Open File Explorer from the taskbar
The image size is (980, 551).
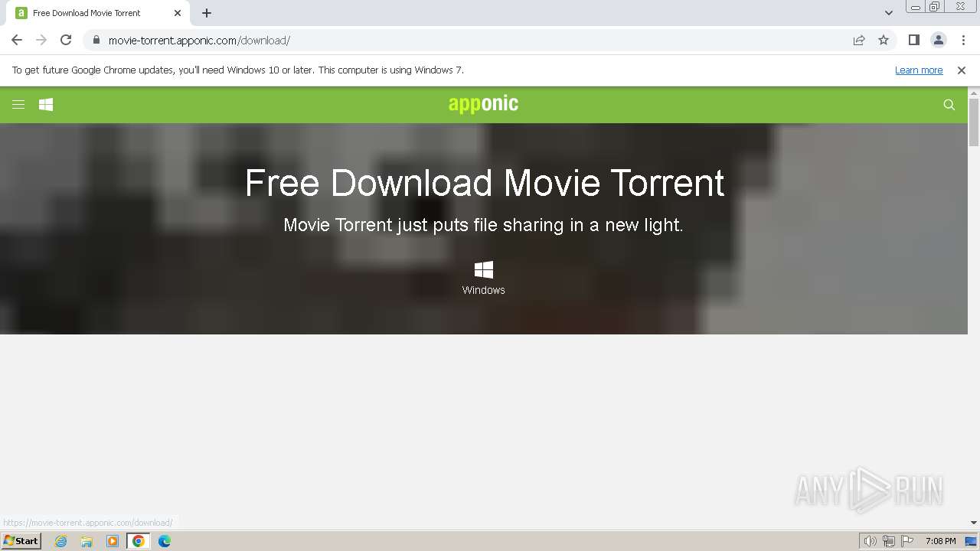[x=87, y=541]
